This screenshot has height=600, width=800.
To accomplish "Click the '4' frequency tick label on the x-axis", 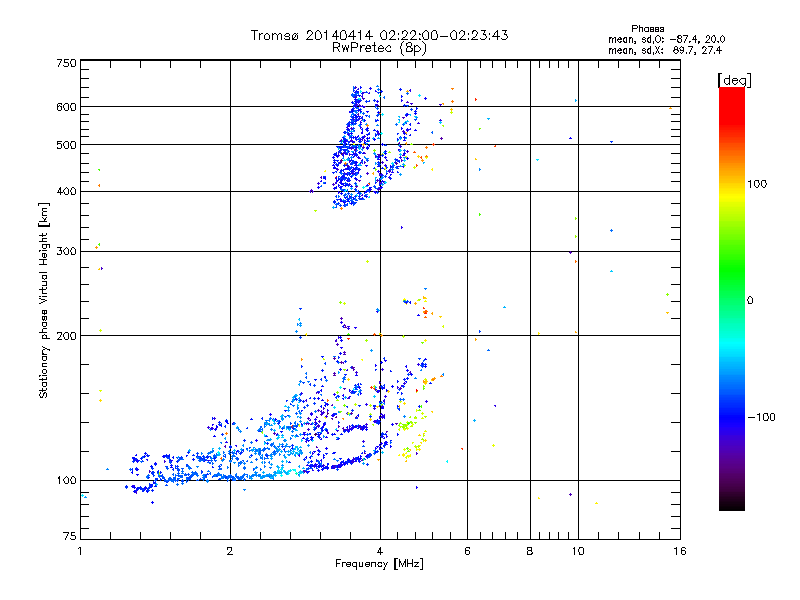I will click(380, 551).
